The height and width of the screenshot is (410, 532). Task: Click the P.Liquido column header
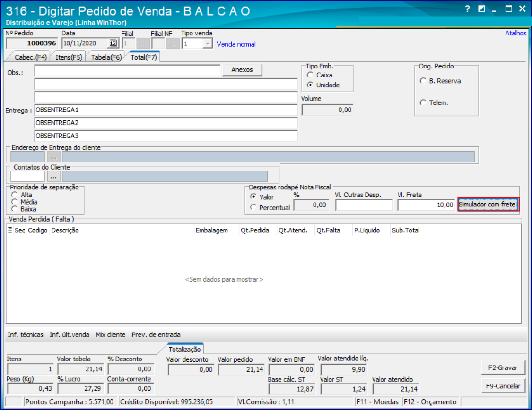tap(372, 231)
